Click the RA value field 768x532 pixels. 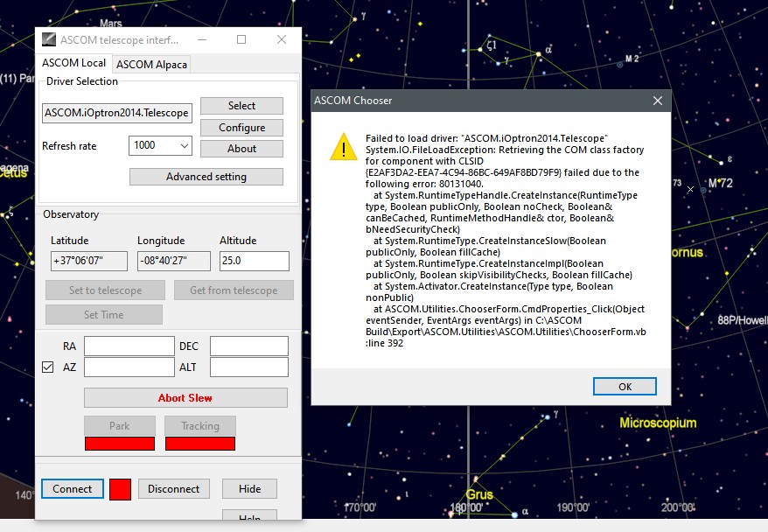click(129, 346)
